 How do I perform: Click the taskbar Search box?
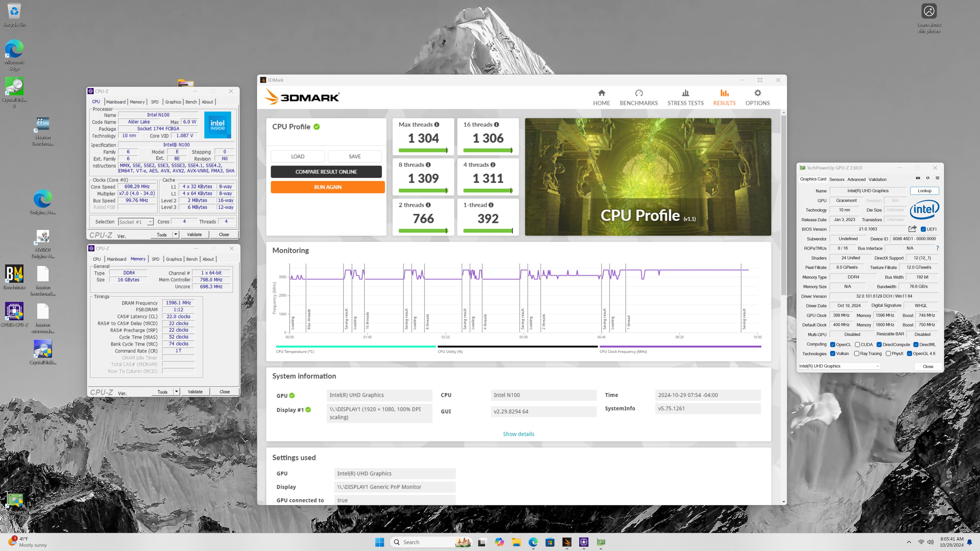click(432, 542)
